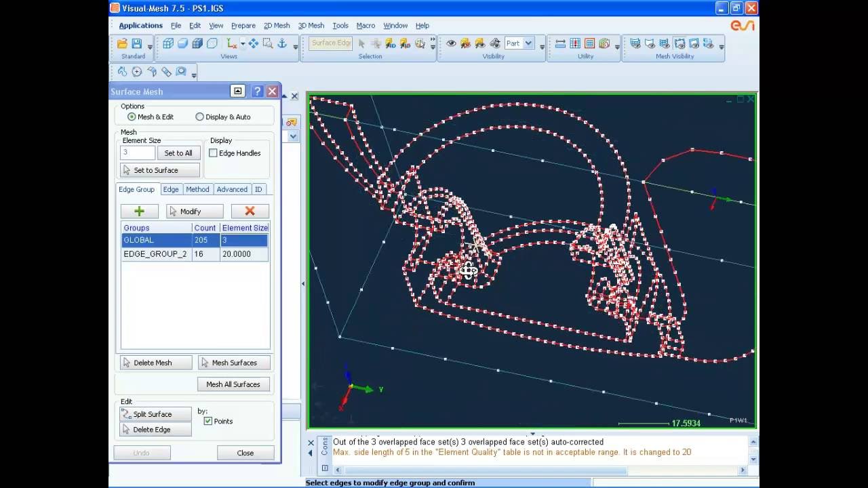Open the Macro menu
The width and height of the screenshot is (868, 488).
[x=366, y=26]
